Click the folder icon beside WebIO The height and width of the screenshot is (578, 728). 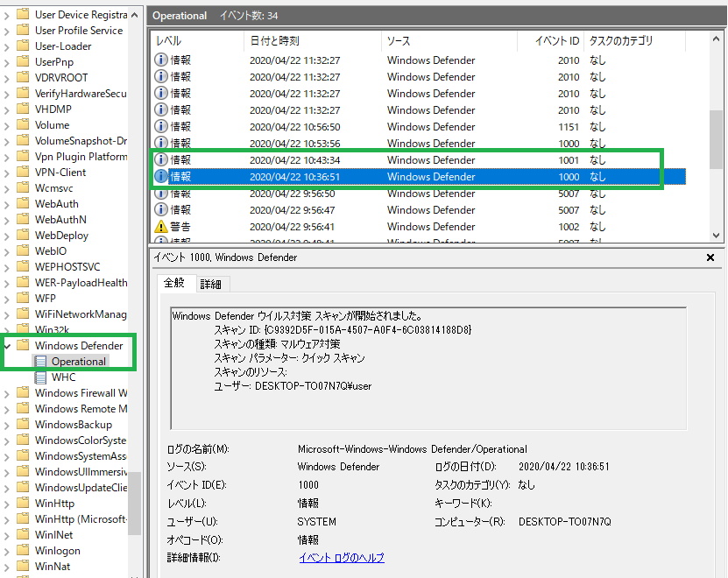tap(23, 250)
